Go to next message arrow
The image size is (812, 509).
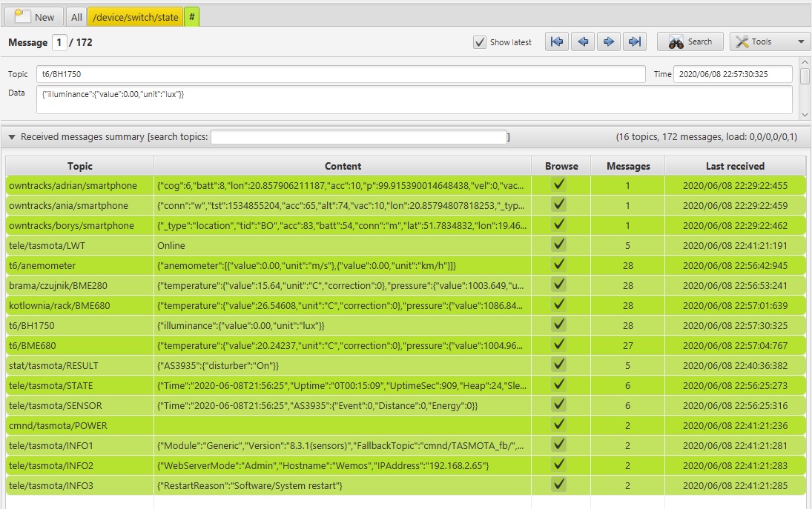609,42
